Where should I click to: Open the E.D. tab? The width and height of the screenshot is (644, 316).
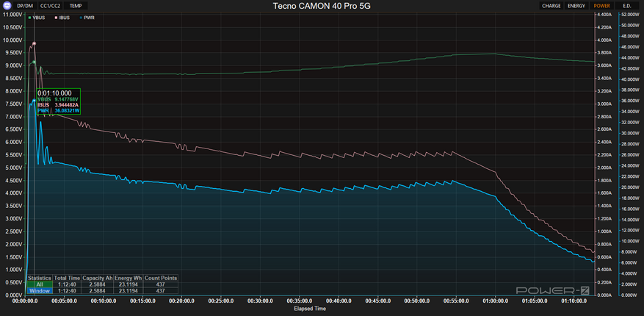[x=627, y=6]
